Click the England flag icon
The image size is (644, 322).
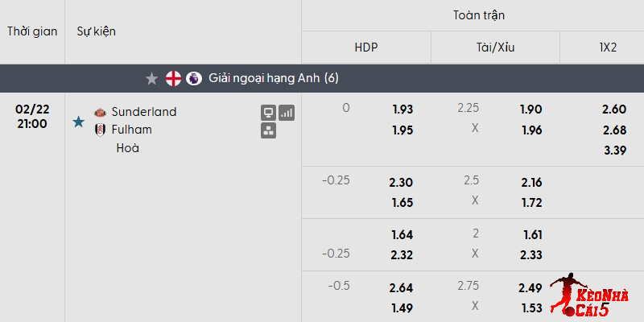(173, 79)
